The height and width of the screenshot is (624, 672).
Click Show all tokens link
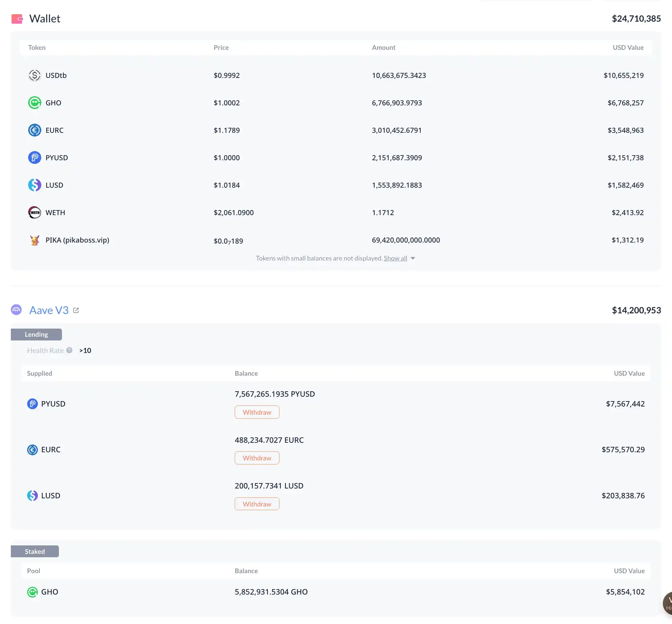click(x=395, y=258)
